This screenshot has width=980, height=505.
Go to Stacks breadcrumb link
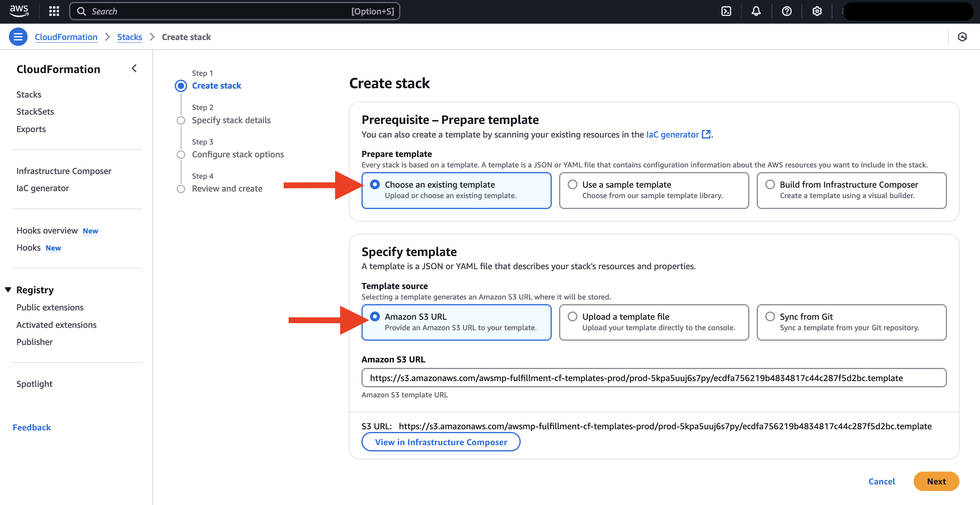(129, 37)
